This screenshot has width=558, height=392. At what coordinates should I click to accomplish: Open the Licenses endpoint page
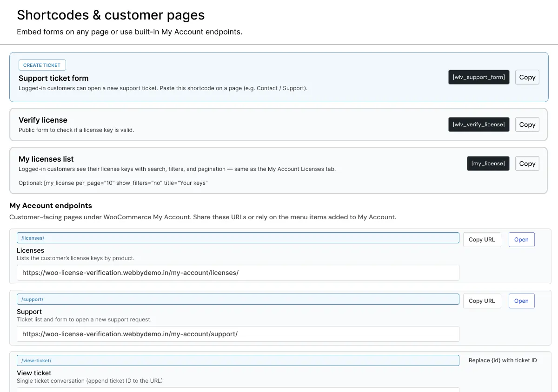click(x=521, y=240)
